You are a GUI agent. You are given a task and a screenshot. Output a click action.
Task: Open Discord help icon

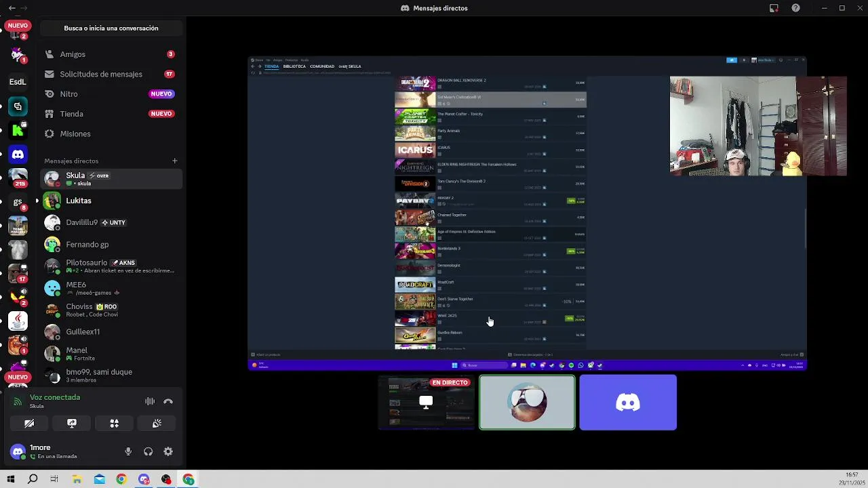point(795,8)
